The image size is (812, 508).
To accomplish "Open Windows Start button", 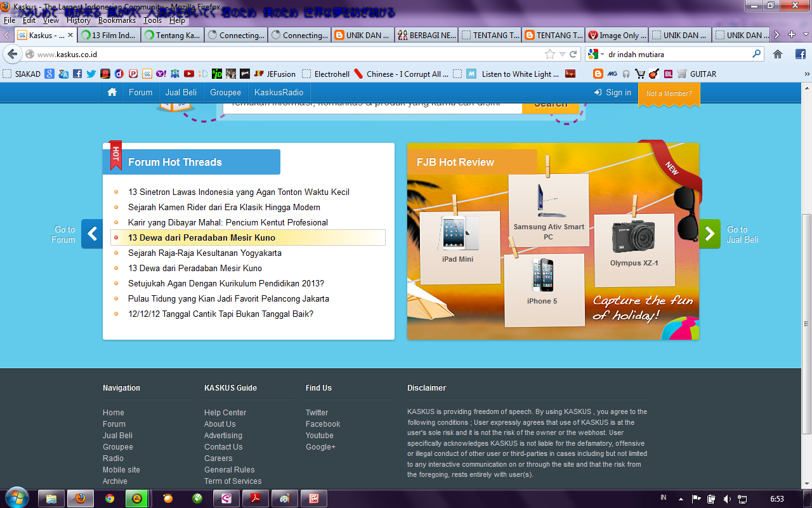I will [16, 498].
